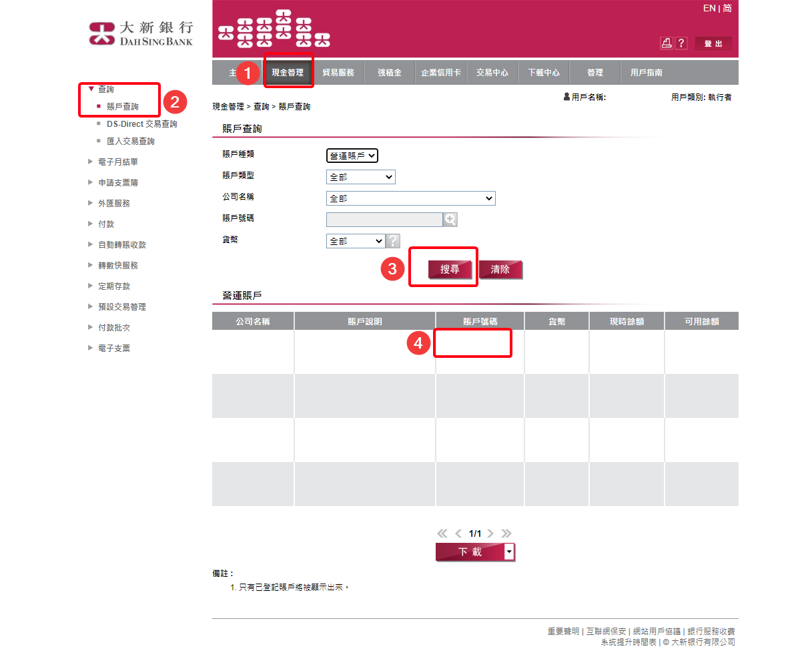Open the 下載 format dropdown arrow
The image size is (812, 653).
click(510, 552)
